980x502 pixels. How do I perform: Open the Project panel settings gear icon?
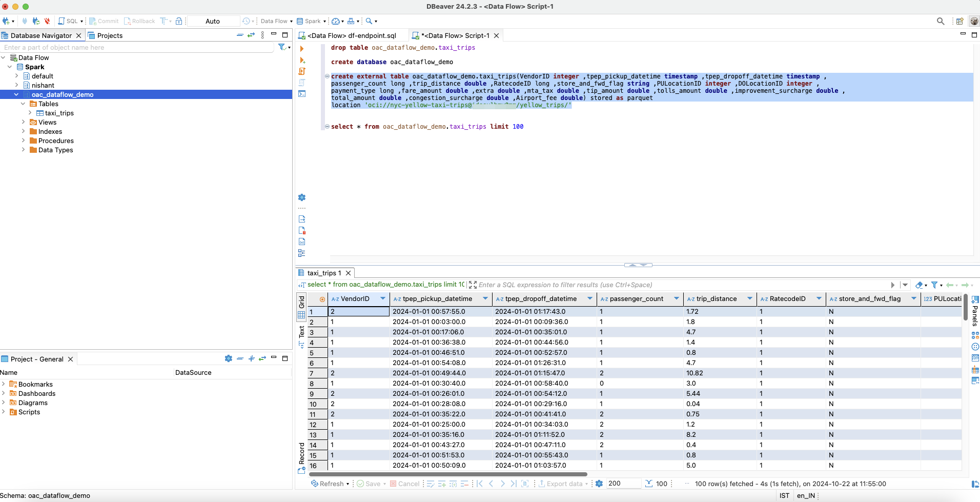[229, 359]
